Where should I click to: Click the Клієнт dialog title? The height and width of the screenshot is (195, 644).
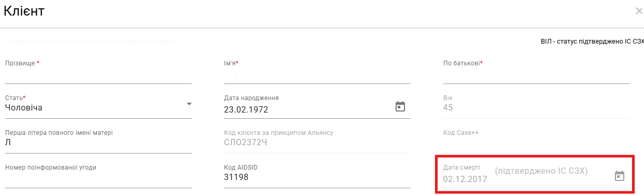(x=24, y=11)
